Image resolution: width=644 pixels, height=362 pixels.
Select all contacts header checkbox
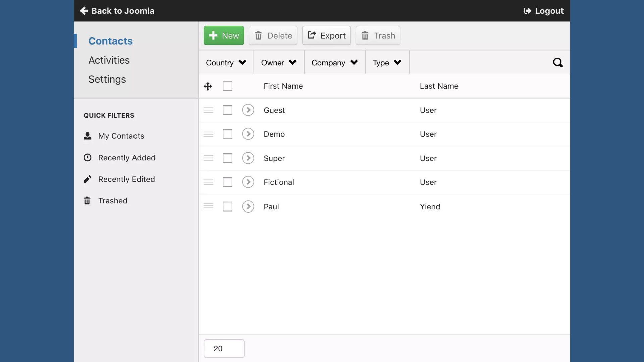227,86
